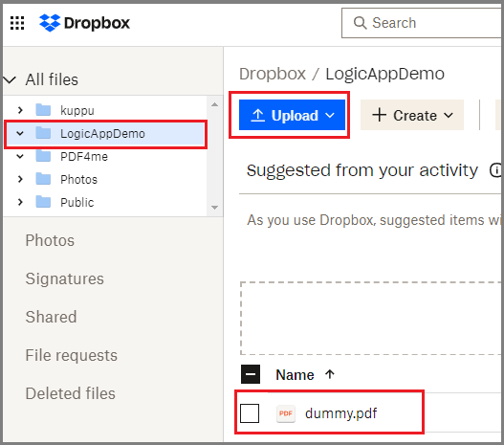This screenshot has width=504, height=445.
Task: Open Shared in the sidebar
Action: pos(51,317)
